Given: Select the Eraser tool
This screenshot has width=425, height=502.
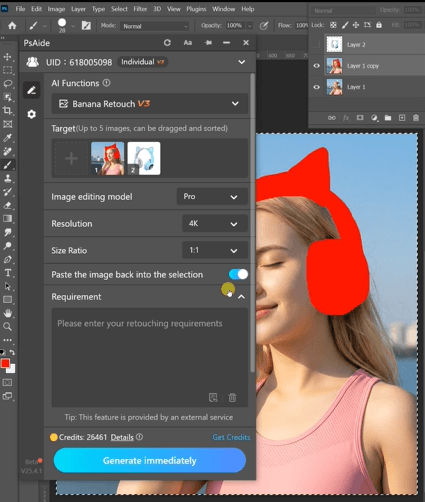Looking at the screenshot, I should click(7, 205).
